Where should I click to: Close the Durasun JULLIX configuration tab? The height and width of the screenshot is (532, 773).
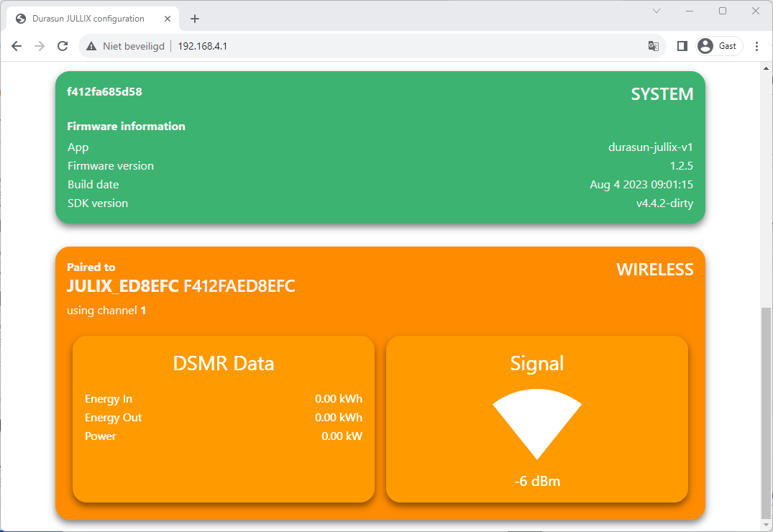click(168, 19)
